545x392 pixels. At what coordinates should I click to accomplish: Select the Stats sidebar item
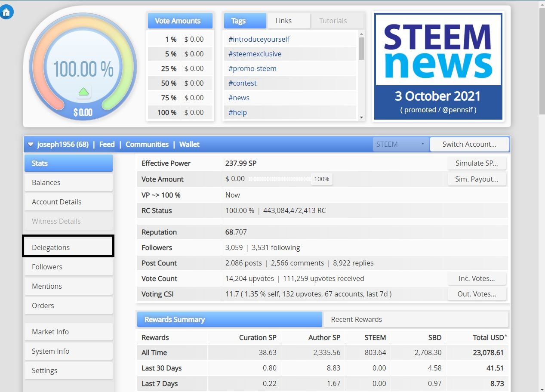coord(68,163)
